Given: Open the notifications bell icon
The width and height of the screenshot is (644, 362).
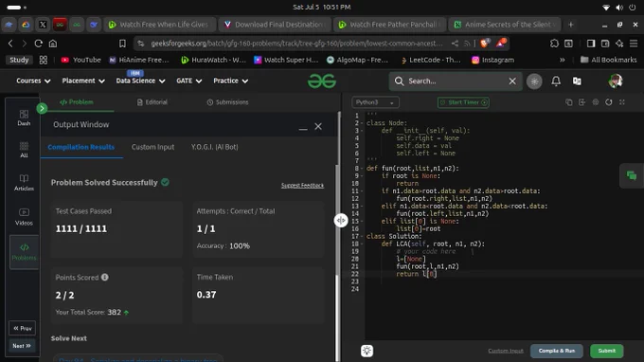Looking at the screenshot, I should coord(556,81).
